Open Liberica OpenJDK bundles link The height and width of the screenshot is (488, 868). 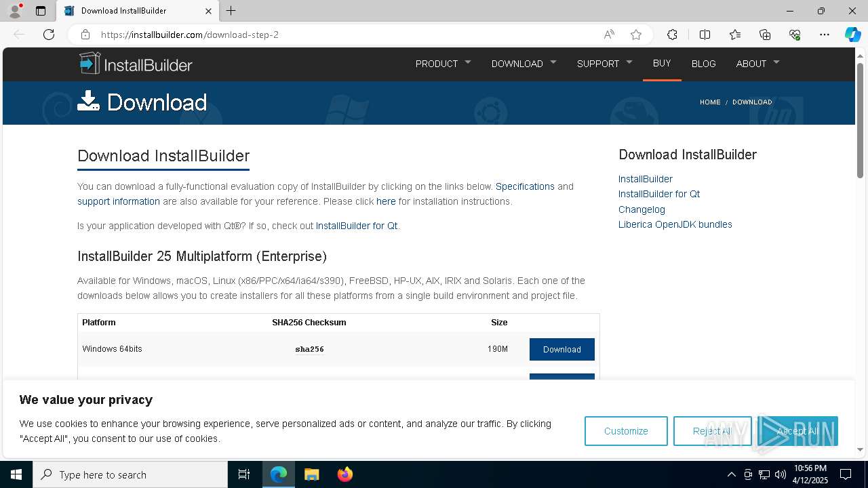[x=675, y=224]
